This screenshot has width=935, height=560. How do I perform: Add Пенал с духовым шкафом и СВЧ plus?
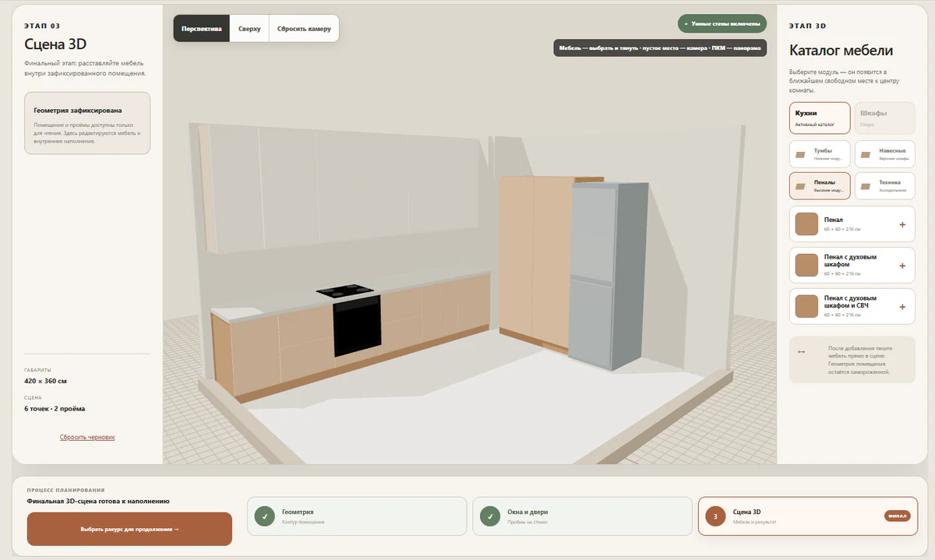[902, 306]
